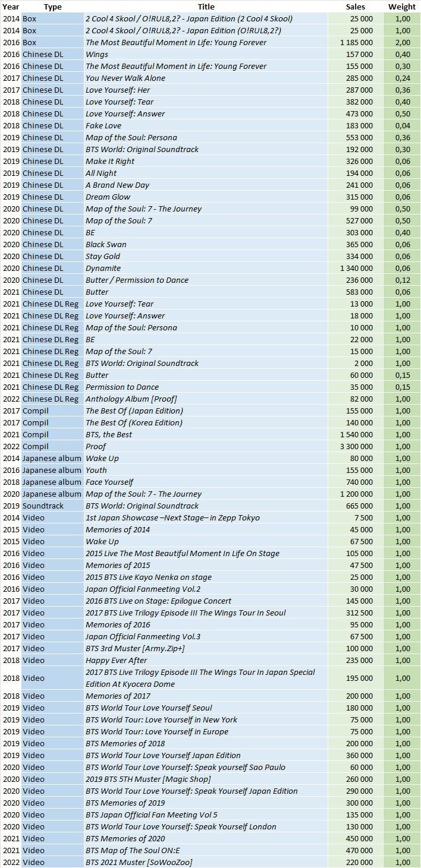
Task: Click the Year column header
Action: click(x=11, y=7)
